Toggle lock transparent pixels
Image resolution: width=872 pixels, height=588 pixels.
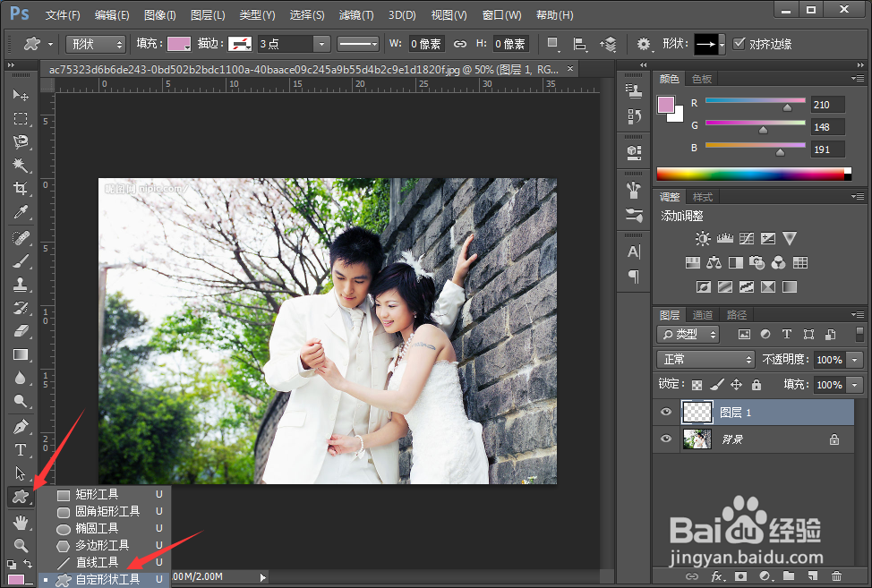click(697, 385)
